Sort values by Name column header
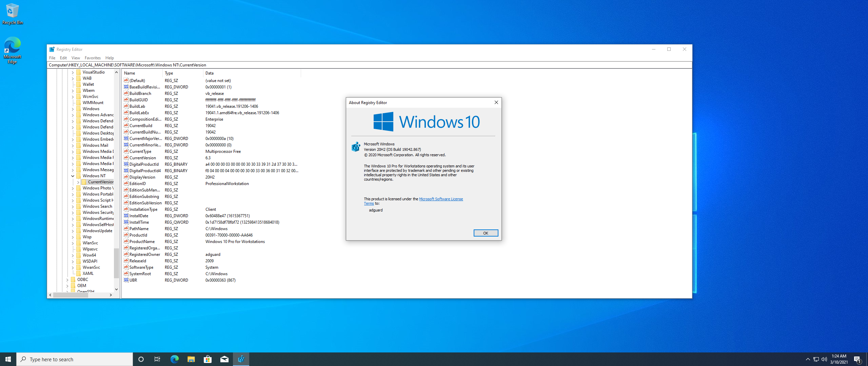Image resolution: width=868 pixels, height=366 pixels. tap(142, 73)
